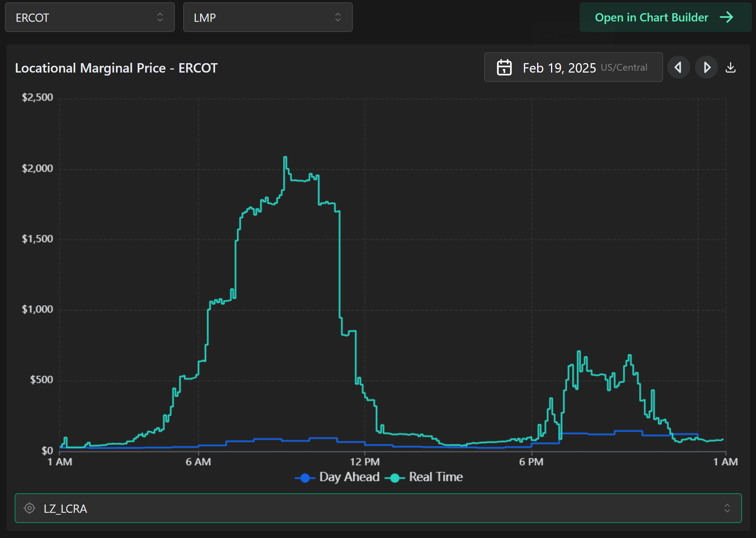756x538 pixels.
Task: Click chevron arrows on LMP dropdown
Action: pyautogui.click(x=338, y=17)
